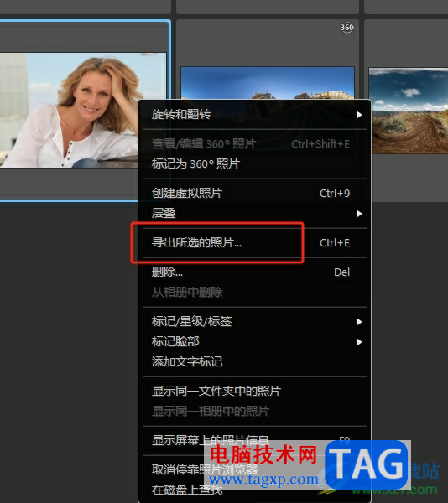
Task: Open the 标记脸部 submenu
Action: pos(255,342)
